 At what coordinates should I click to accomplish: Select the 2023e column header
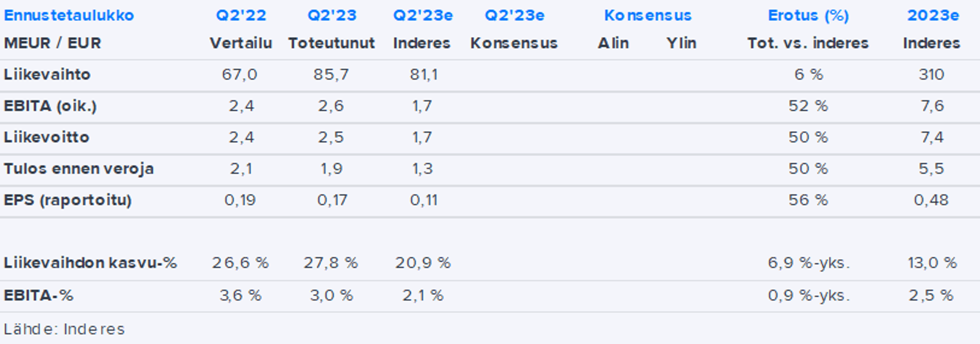coord(933,16)
